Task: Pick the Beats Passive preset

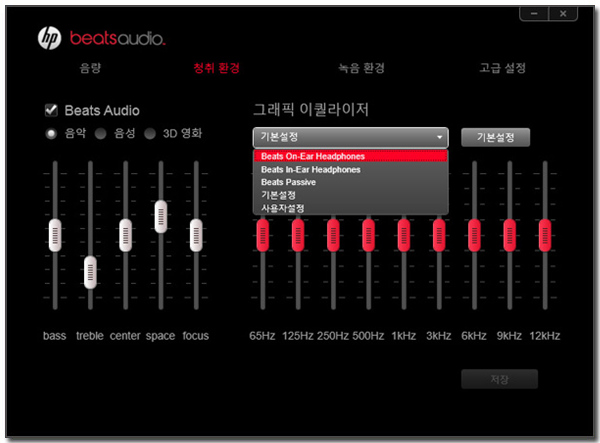Action: click(x=351, y=182)
